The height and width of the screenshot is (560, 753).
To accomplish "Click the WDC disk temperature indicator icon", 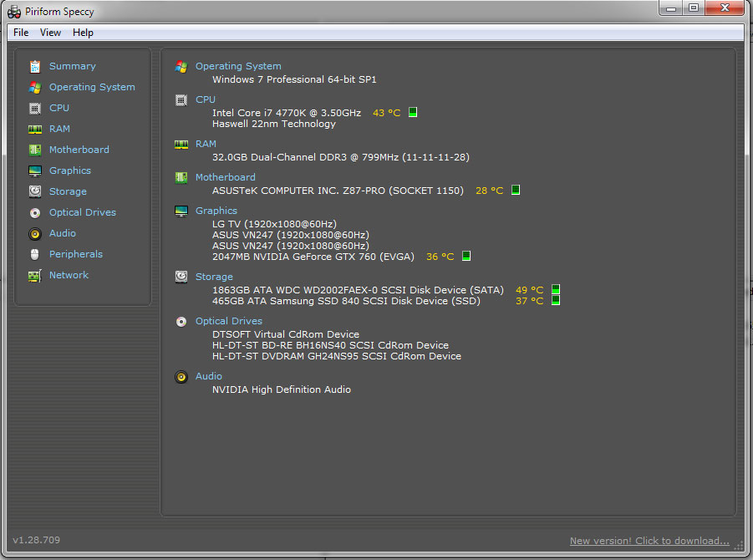I will (556, 289).
